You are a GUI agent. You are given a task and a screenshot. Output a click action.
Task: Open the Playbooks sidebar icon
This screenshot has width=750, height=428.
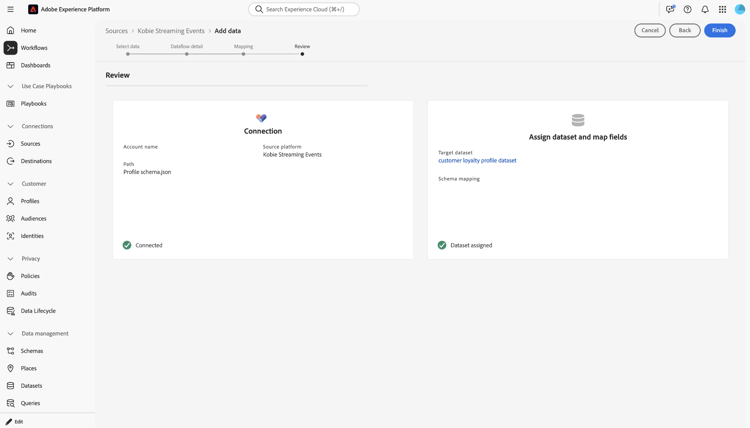10,103
